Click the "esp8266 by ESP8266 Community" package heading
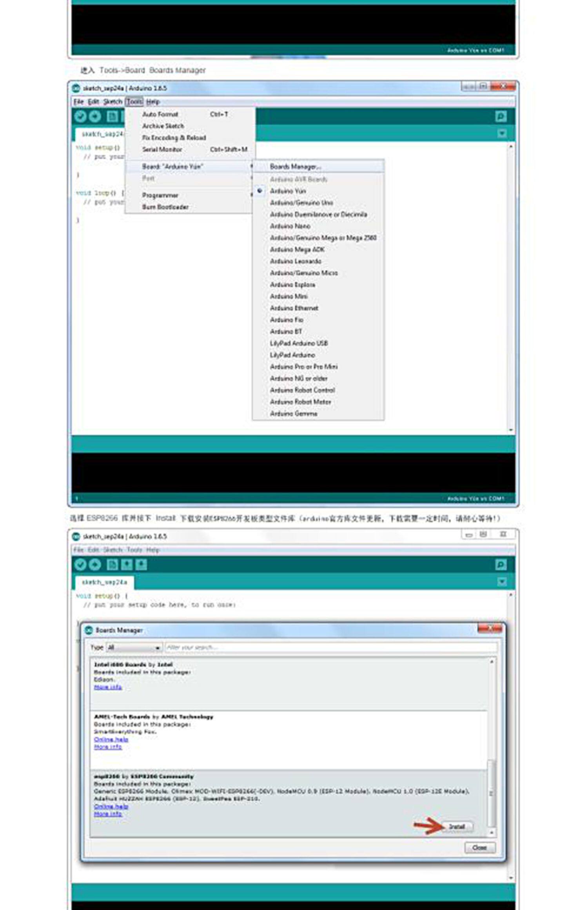This screenshot has height=910, width=588. (x=144, y=776)
